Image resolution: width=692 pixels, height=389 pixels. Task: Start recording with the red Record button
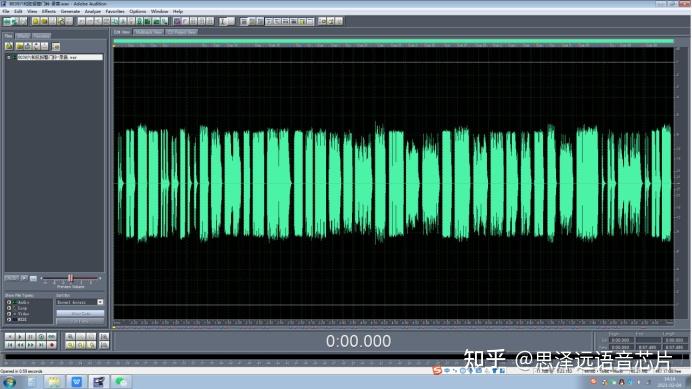[x=52, y=345]
